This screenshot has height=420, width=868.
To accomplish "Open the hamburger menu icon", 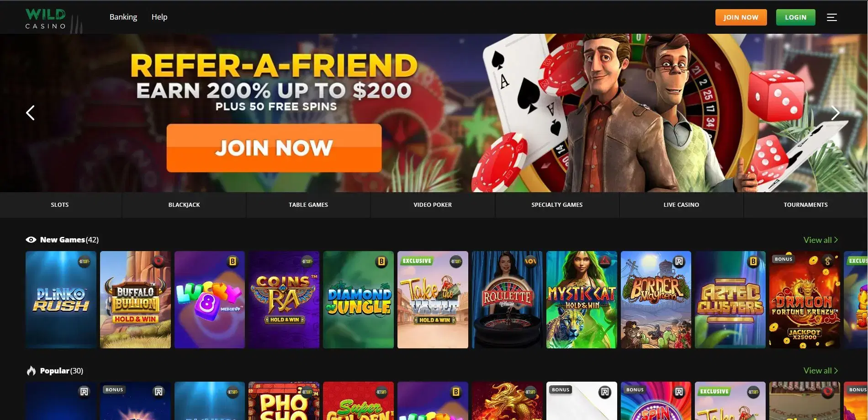I will (x=831, y=17).
